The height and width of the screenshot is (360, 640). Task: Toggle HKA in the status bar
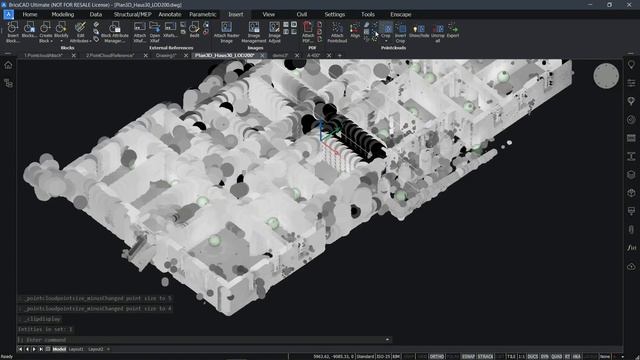point(576,356)
